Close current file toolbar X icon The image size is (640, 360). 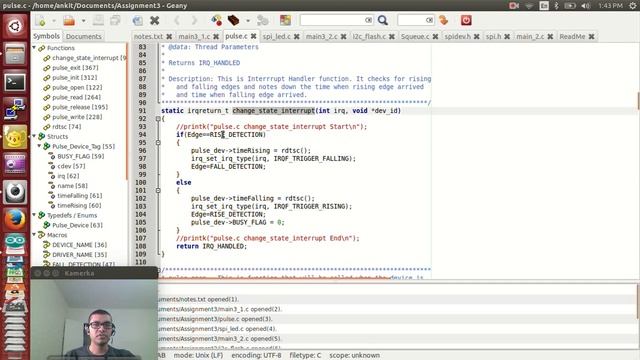(x=155, y=20)
